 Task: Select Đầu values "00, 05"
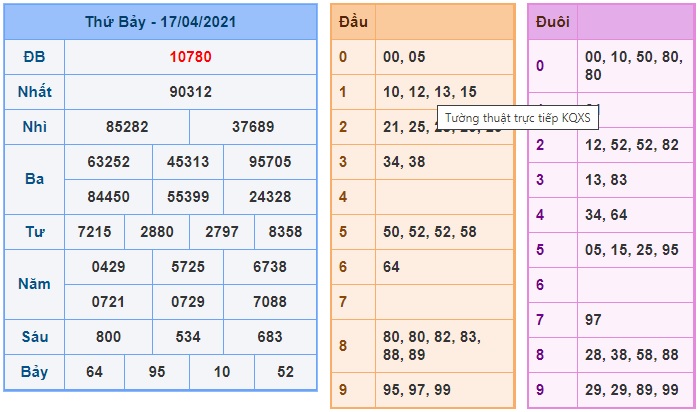click(404, 57)
